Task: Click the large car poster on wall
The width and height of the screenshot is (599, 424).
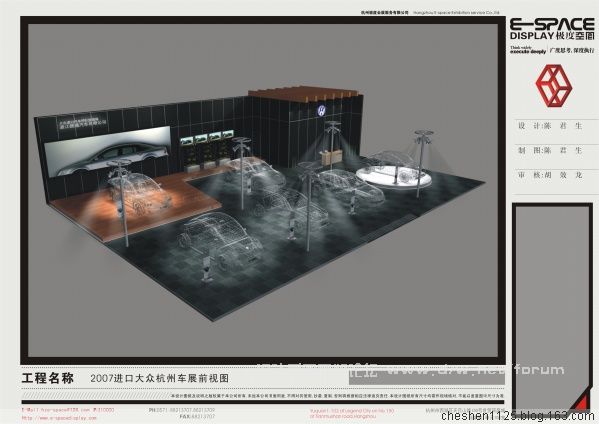Action: click(x=107, y=151)
